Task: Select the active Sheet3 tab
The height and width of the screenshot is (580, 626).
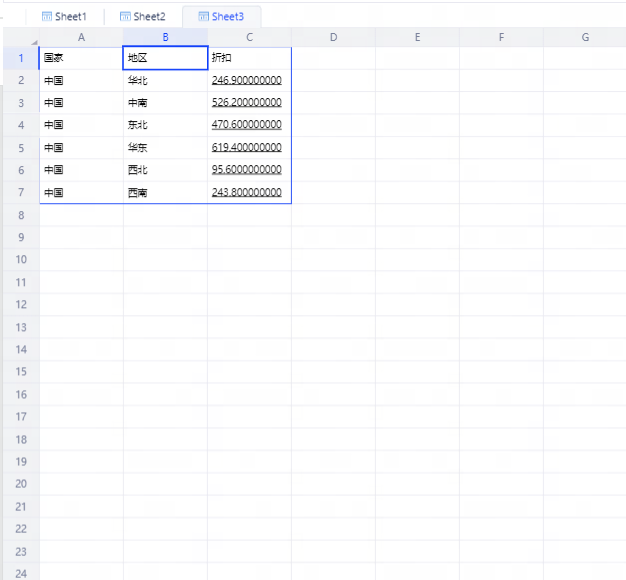Action: pyautogui.click(x=227, y=17)
